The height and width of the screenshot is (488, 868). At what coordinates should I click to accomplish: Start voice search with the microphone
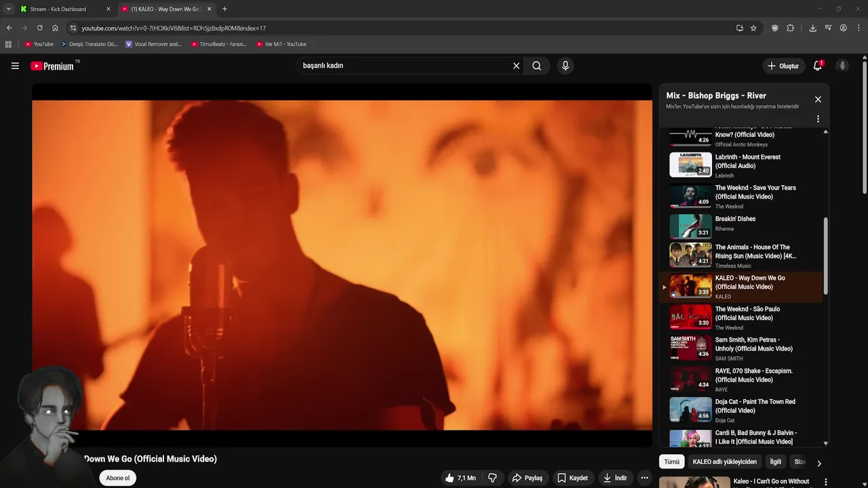click(x=565, y=66)
